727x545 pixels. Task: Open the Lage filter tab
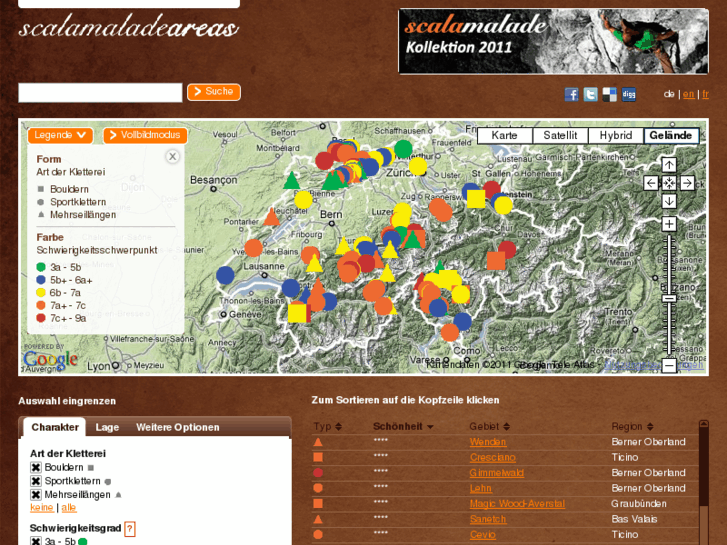tap(107, 427)
